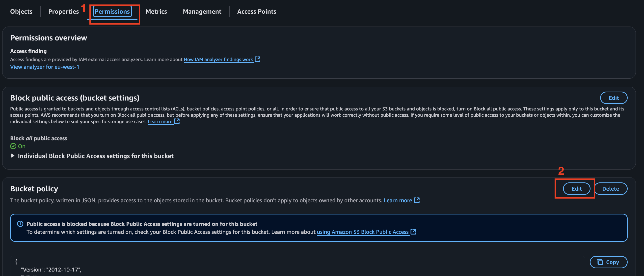This screenshot has height=276, width=644.
Task: Open View analyzer for eu-west-1 link
Action: click(x=45, y=67)
